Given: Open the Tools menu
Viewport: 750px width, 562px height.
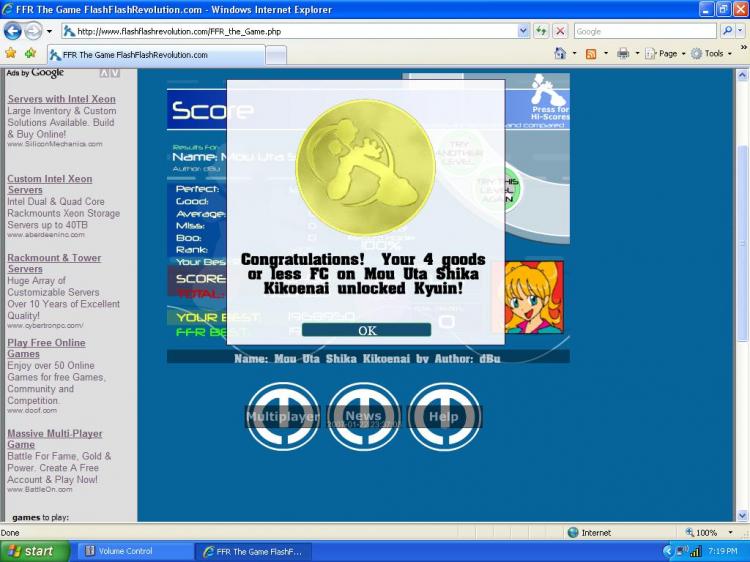Looking at the screenshot, I should [x=712, y=54].
